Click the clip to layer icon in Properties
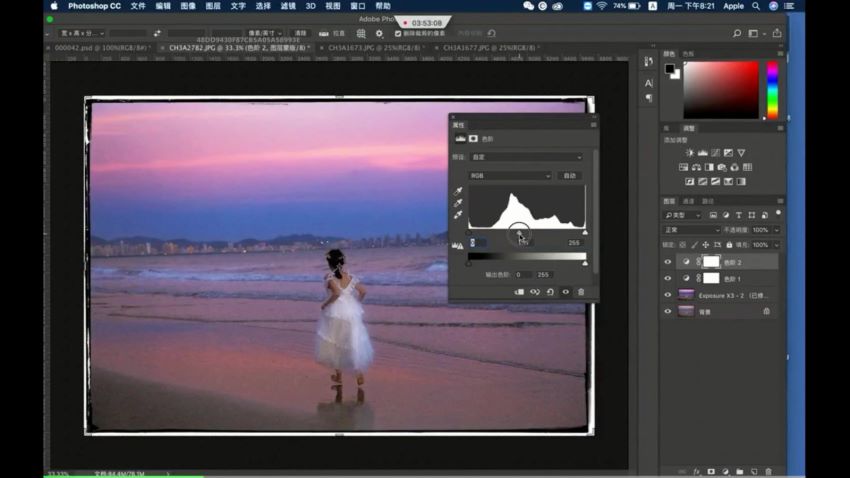This screenshot has width=850, height=478. click(519, 292)
